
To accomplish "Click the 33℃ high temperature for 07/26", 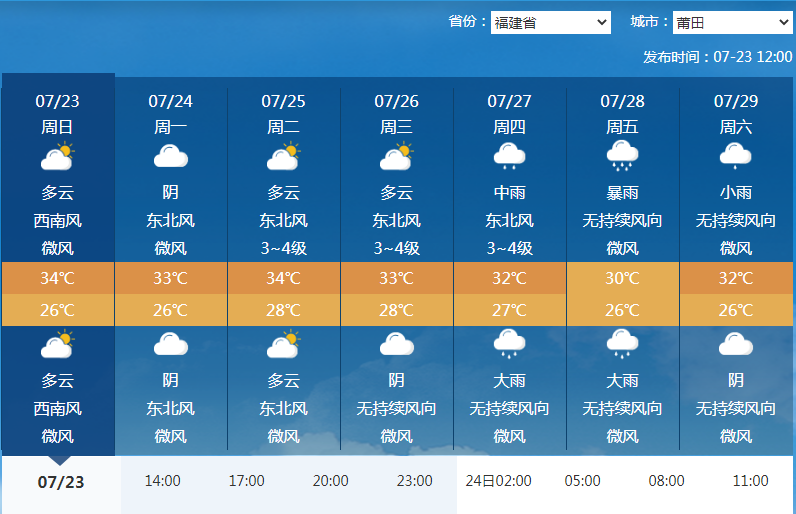I will click(x=396, y=278).
